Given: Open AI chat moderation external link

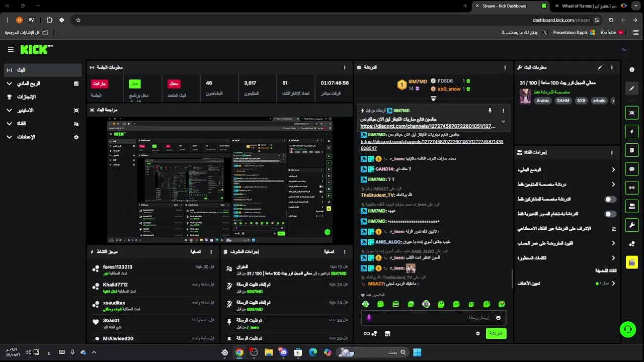Looking at the screenshot, I should (613, 229).
